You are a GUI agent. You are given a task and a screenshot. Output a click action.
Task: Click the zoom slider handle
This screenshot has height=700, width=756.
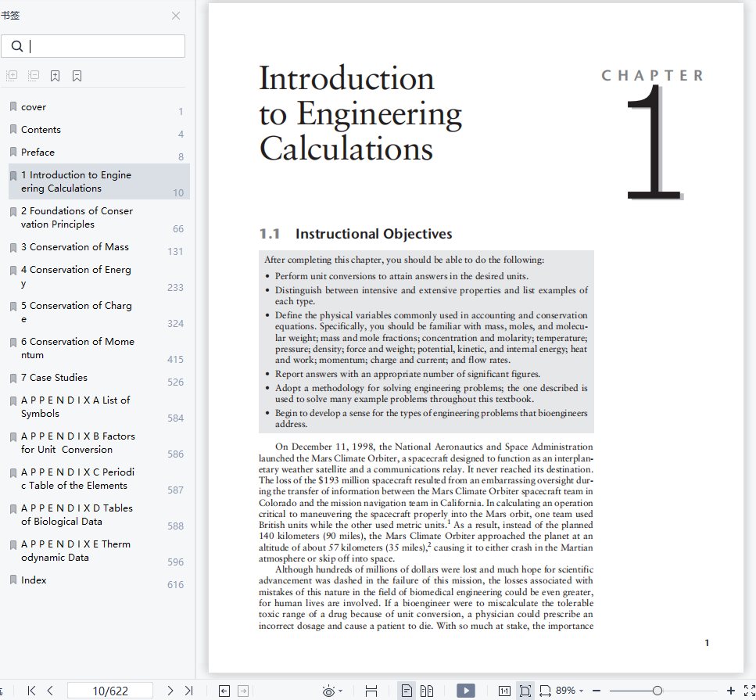click(657, 691)
